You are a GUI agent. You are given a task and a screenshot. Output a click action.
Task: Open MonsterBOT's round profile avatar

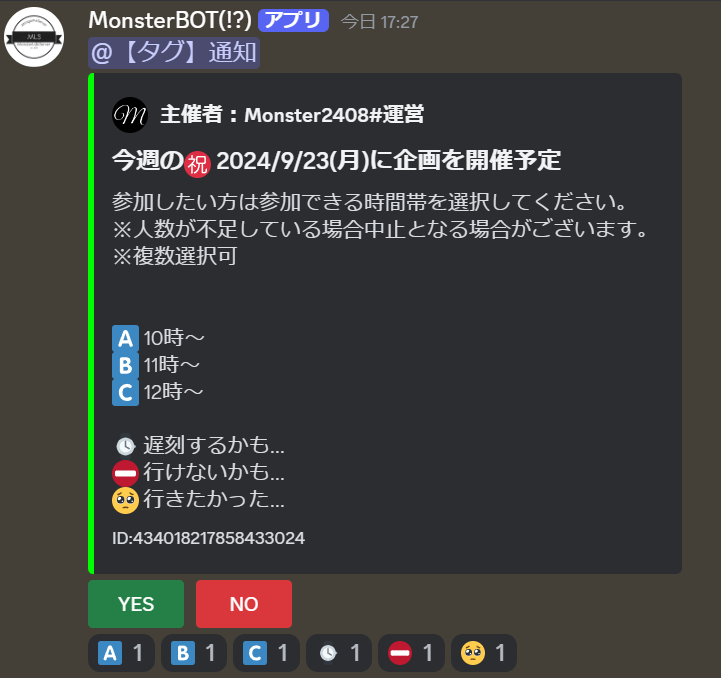click(34, 37)
